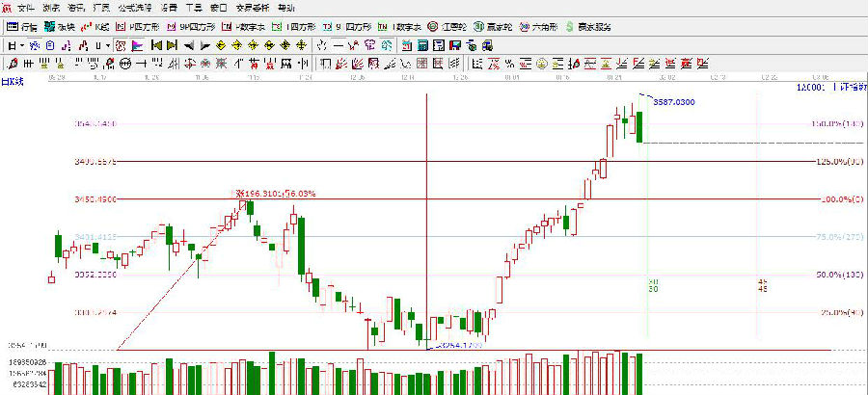The image size is (868, 395).
Task: Click the black left arrow icon
Action: point(189,45)
